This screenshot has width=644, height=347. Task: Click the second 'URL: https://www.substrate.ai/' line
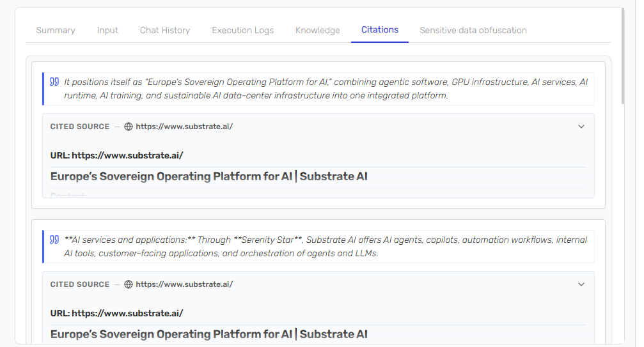(116, 314)
